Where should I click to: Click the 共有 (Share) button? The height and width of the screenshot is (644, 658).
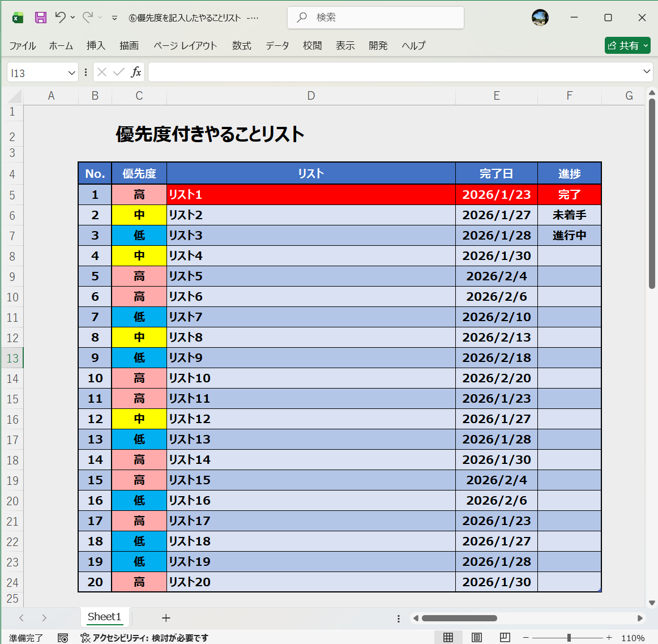tap(627, 45)
